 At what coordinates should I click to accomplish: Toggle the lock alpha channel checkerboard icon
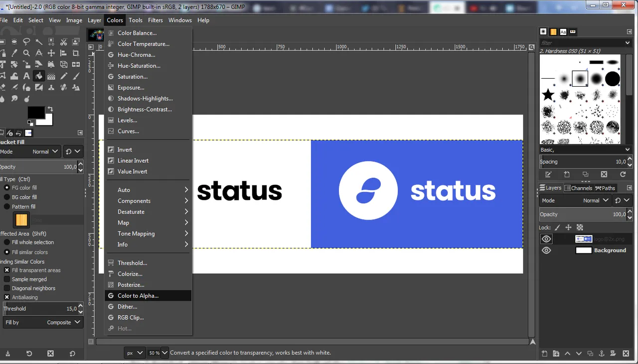(x=580, y=228)
